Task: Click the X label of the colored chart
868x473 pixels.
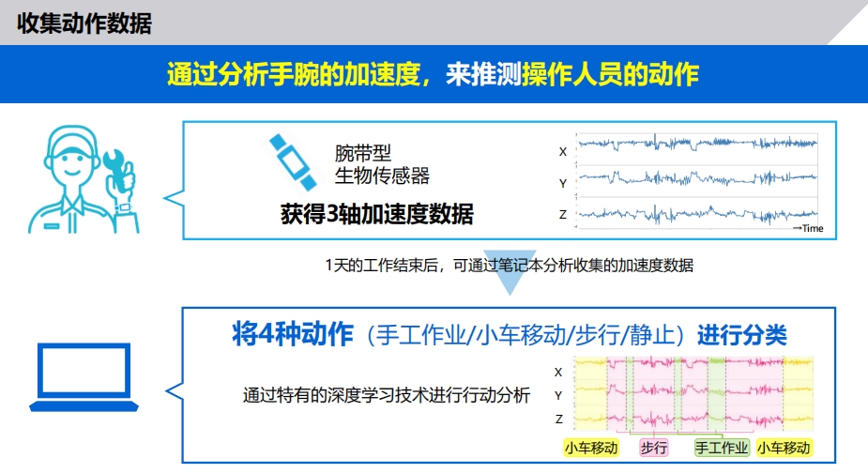Action: [558, 373]
